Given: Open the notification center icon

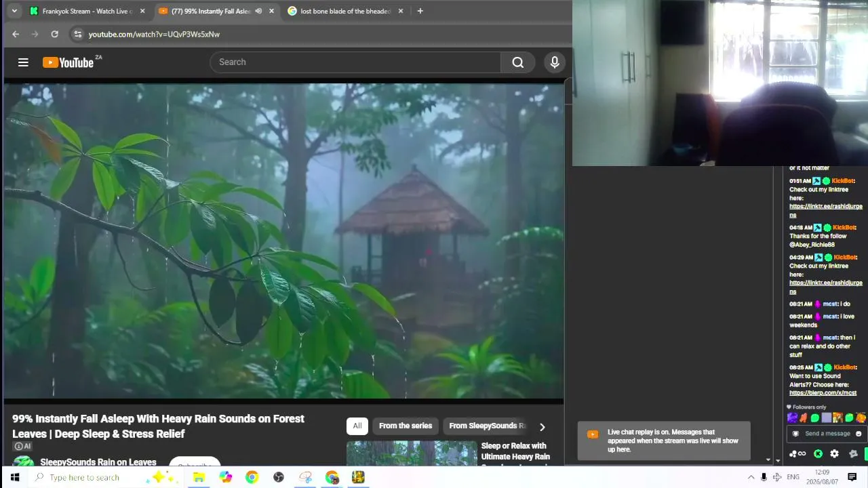Looking at the screenshot, I should pyautogui.click(x=853, y=477).
